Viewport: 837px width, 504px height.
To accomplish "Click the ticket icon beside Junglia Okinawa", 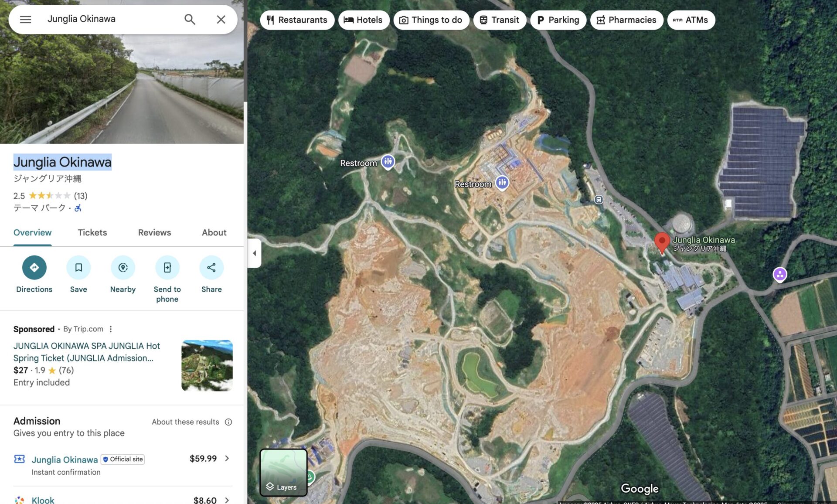I will point(19,459).
